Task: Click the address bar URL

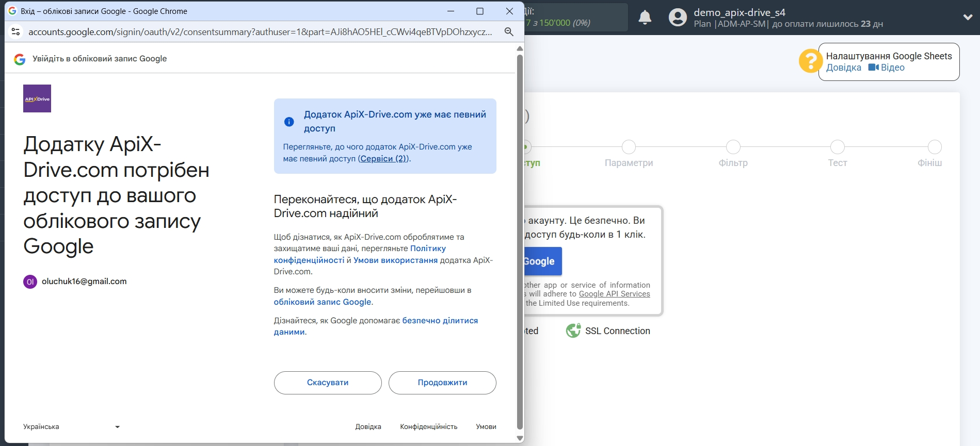Action: pyautogui.click(x=260, y=32)
